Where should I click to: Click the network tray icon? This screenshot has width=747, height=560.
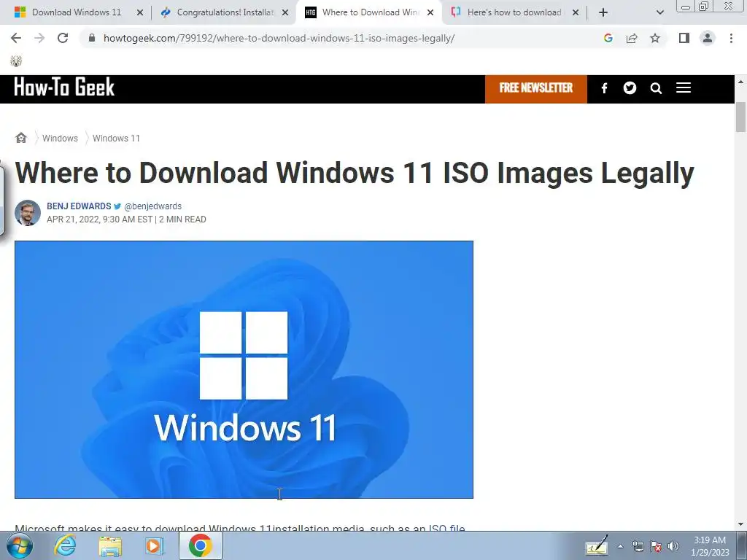(x=638, y=546)
